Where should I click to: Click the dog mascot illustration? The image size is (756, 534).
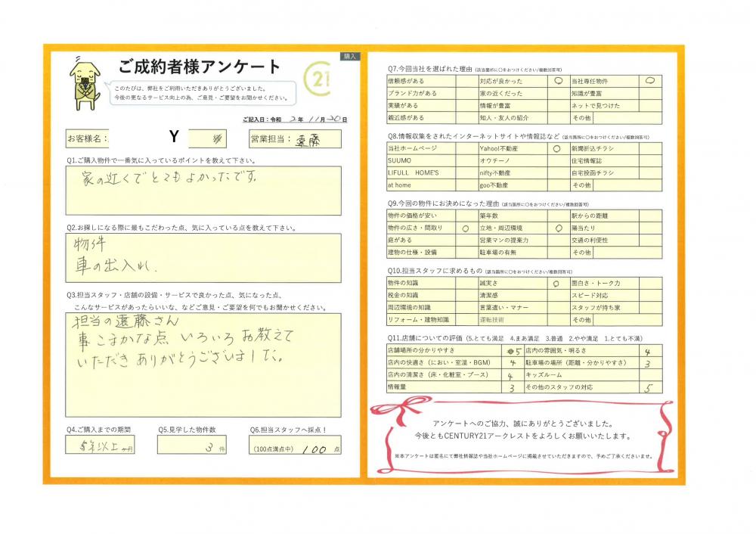(x=84, y=82)
